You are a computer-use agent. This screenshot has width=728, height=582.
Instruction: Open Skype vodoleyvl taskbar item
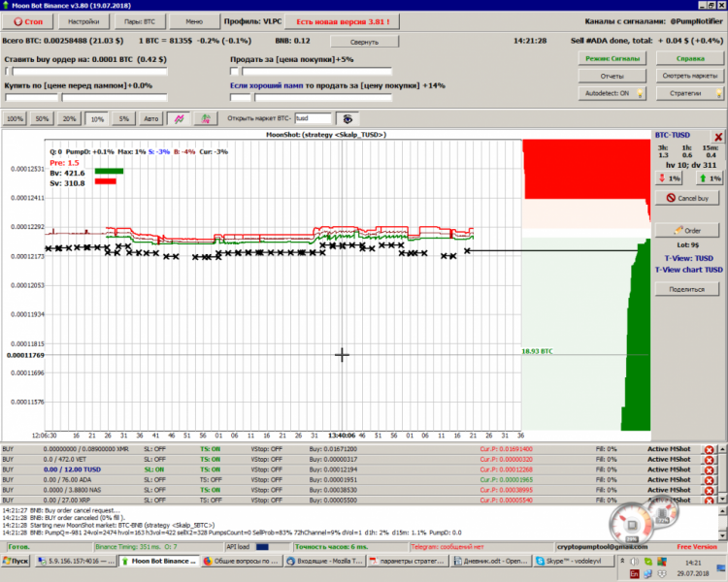[574, 561]
